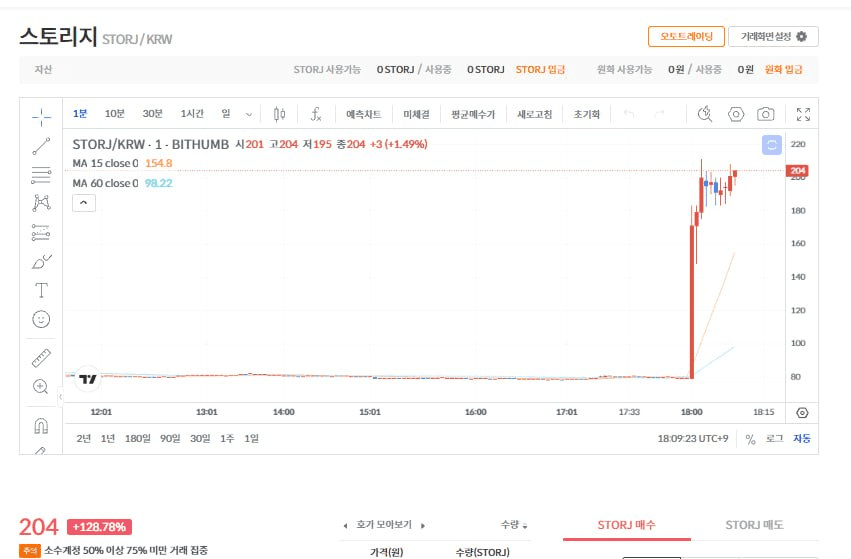Select the zoom in tool

41,386
